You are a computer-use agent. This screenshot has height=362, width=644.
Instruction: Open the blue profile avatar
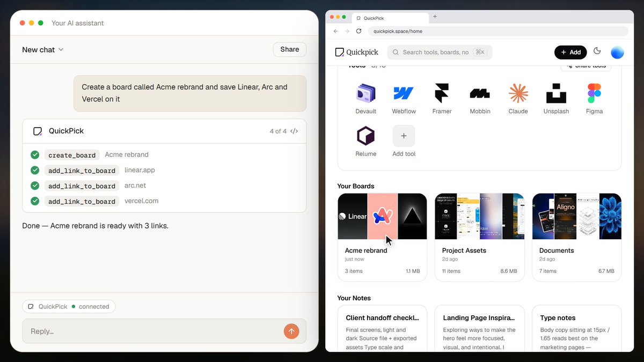pyautogui.click(x=617, y=52)
